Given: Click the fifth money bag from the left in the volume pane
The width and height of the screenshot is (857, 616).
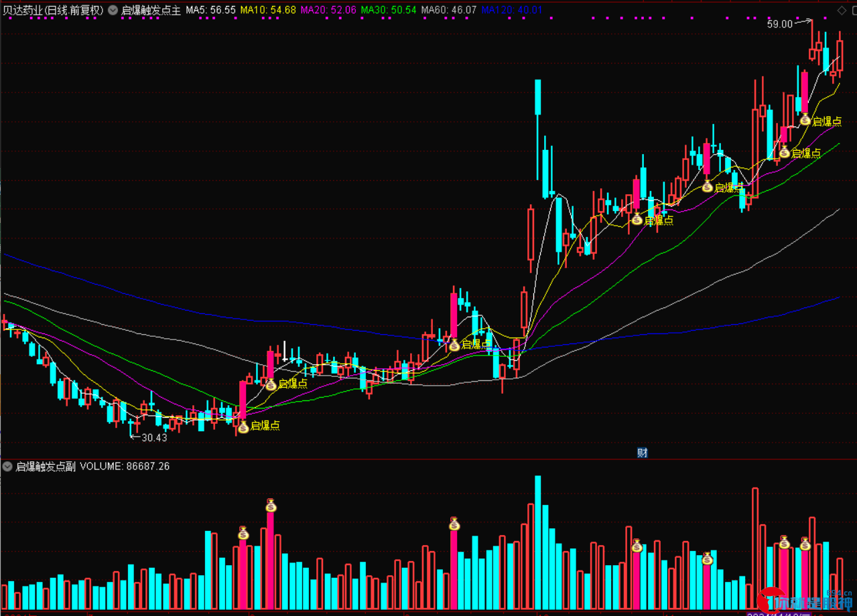Looking at the screenshot, I should click(708, 558).
